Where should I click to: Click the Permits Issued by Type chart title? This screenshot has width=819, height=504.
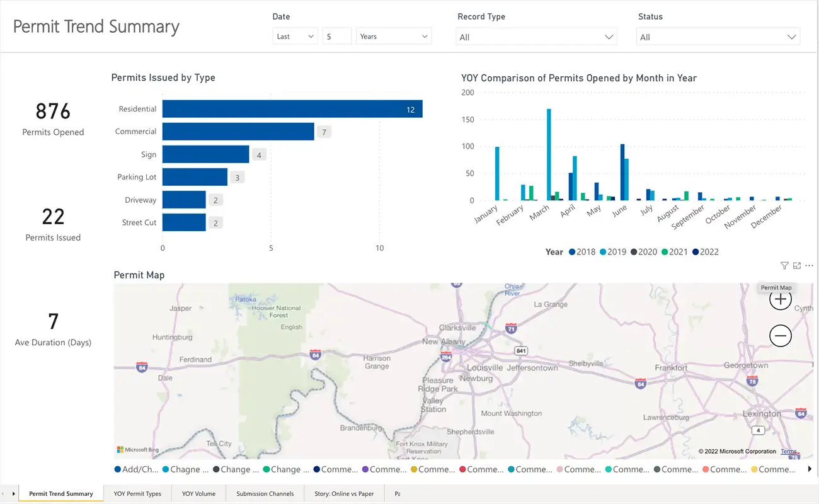[x=163, y=77]
